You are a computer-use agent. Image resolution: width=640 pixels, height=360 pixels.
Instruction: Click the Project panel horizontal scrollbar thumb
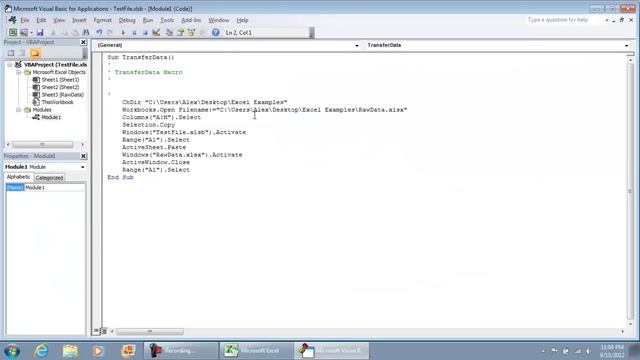pos(42,144)
